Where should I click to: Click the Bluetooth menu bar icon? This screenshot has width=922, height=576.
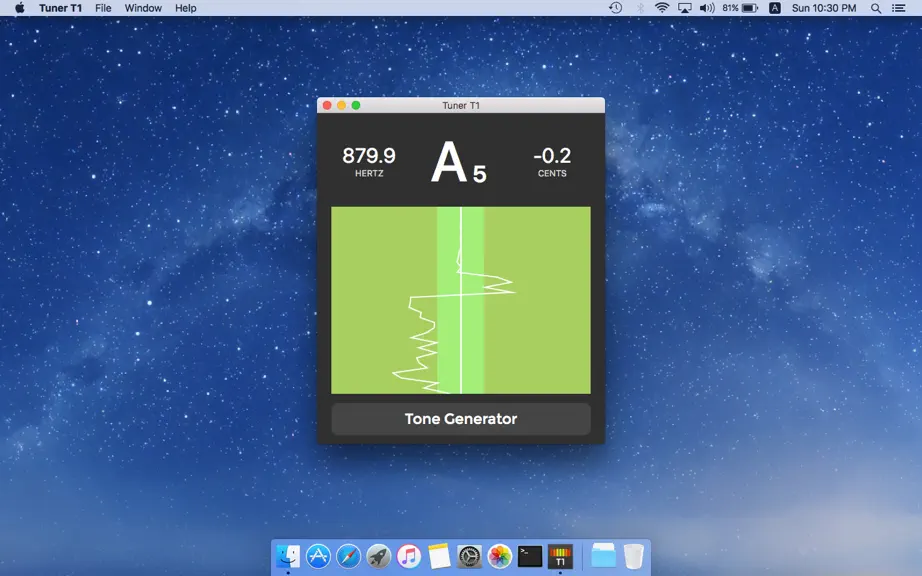pyautogui.click(x=640, y=8)
